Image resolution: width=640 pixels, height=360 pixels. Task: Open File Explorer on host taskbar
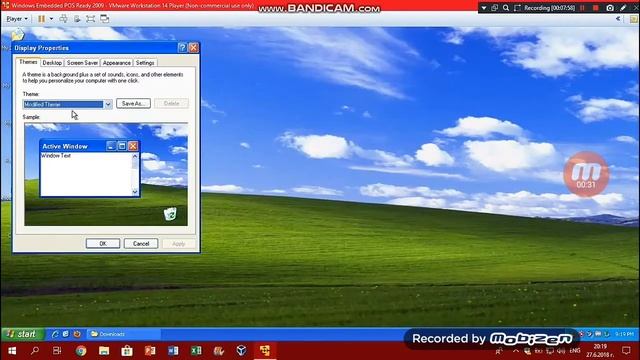(x=104, y=351)
